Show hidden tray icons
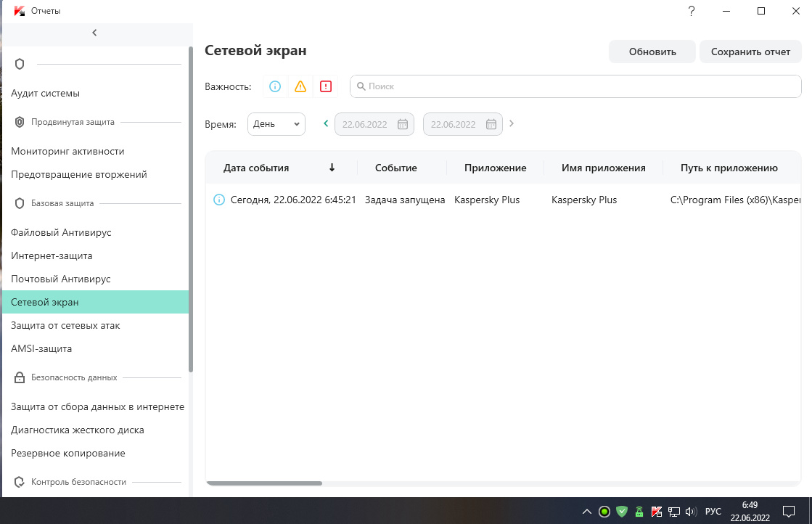Screen dimensions: 812x524 (587, 512)
